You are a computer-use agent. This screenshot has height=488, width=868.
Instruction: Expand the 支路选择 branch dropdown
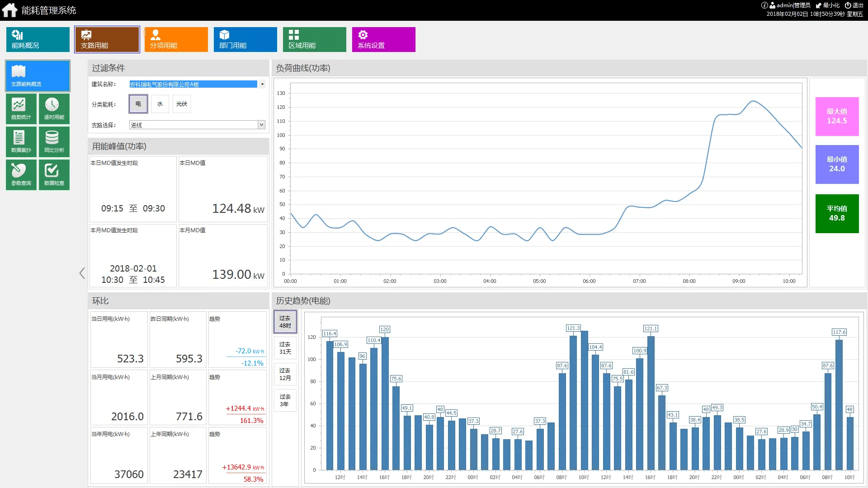click(x=261, y=125)
